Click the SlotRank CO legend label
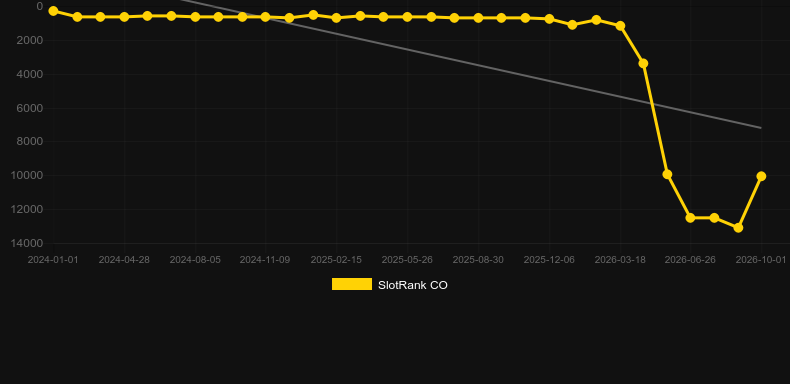This screenshot has height=384, width=790. pyautogui.click(x=413, y=285)
